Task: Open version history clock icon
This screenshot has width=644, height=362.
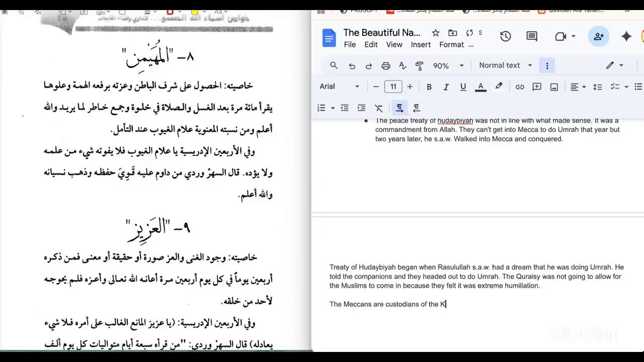Action: click(505, 36)
